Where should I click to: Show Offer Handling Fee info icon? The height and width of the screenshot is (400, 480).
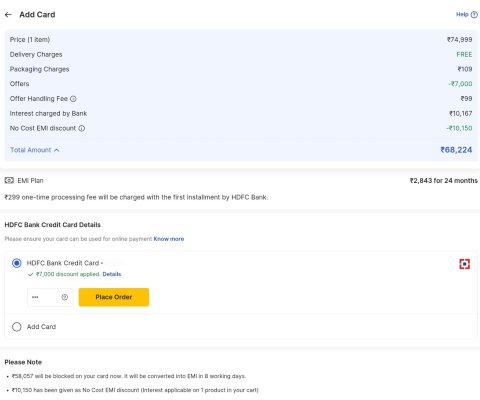pyautogui.click(x=73, y=99)
